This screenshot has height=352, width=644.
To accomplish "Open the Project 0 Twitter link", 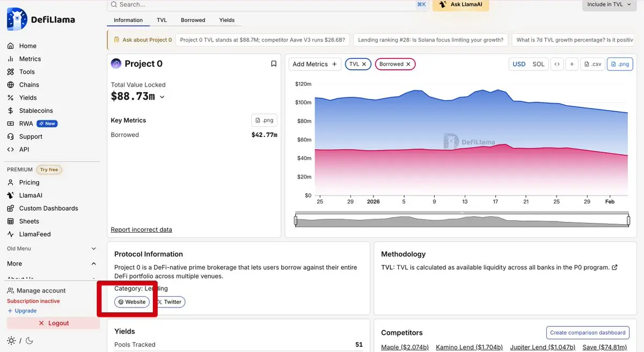I will pyautogui.click(x=169, y=302).
